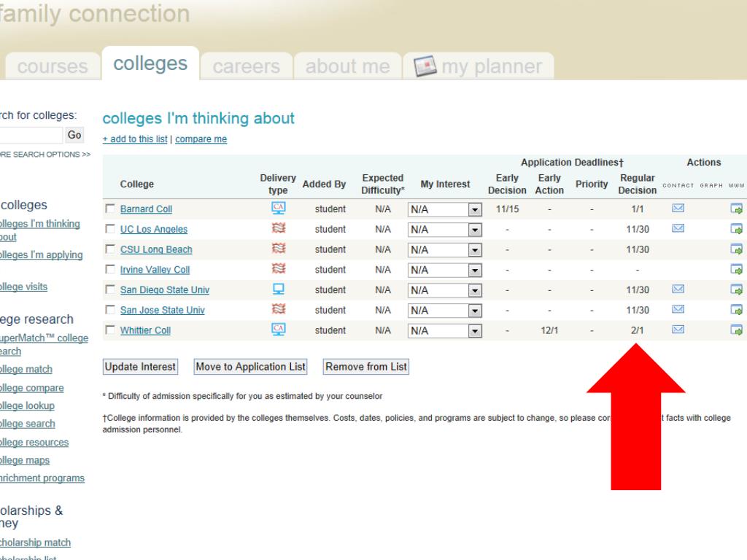Contact San Jose State Univ via envelope icon
This screenshot has width=747, height=560.
pos(678,309)
